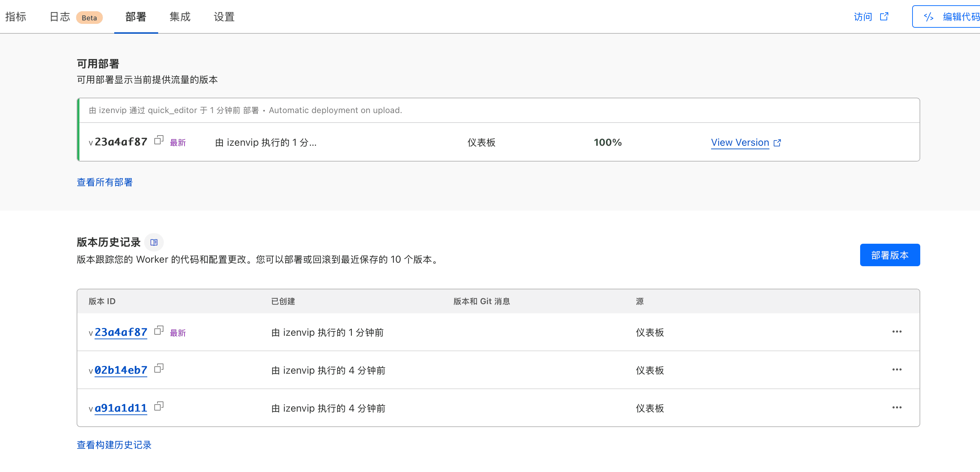Open version link 02b14eb7

[121, 370]
